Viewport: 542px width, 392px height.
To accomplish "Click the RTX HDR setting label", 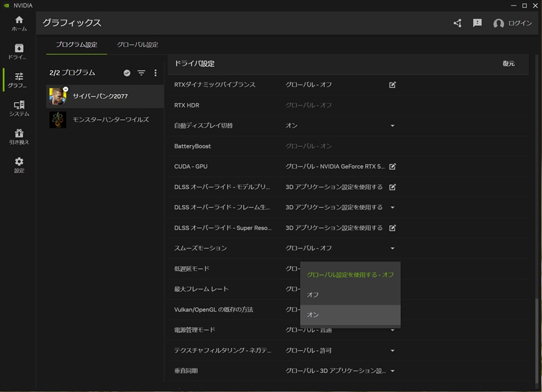I will tap(187, 106).
